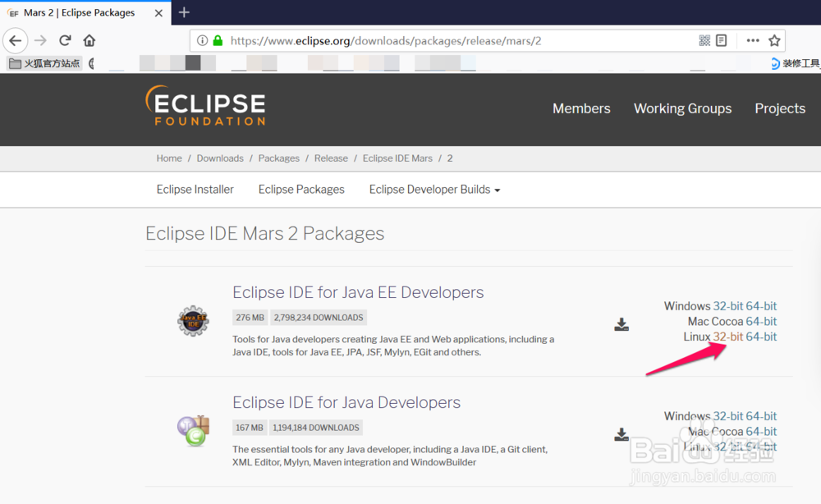
Task: Click the Eclipse Foundation logo
Action: point(204,108)
